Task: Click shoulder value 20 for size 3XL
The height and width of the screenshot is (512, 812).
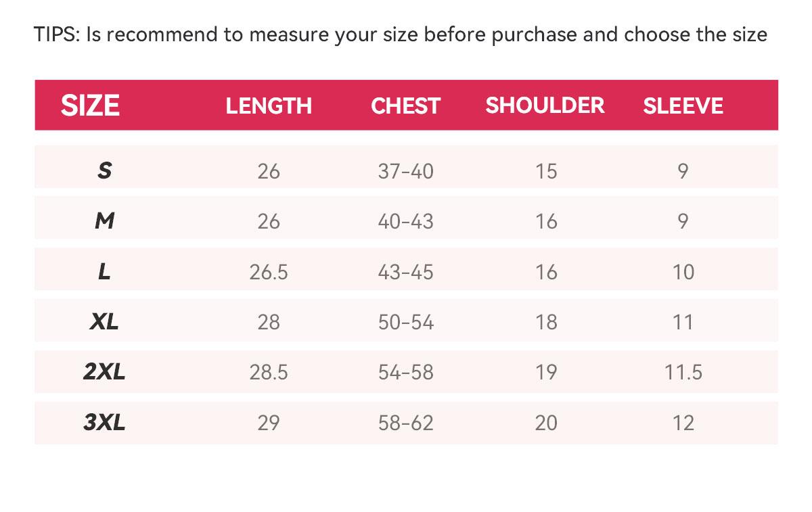Action: tap(545, 423)
